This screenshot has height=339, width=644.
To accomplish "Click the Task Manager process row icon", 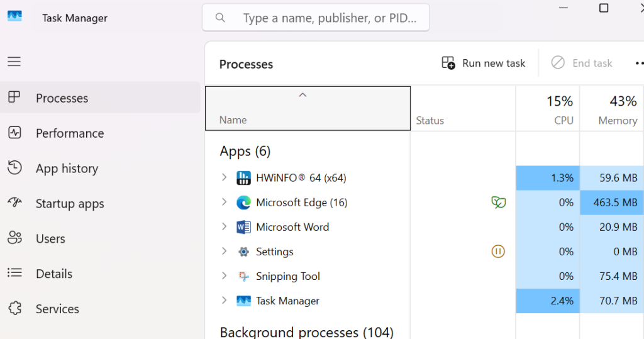I will point(243,301).
